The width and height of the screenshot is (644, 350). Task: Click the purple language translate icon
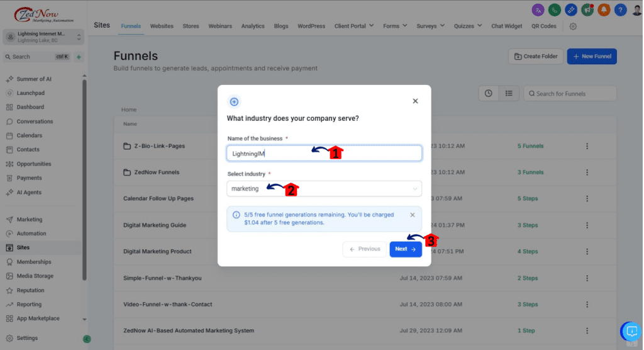[x=538, y=10]
